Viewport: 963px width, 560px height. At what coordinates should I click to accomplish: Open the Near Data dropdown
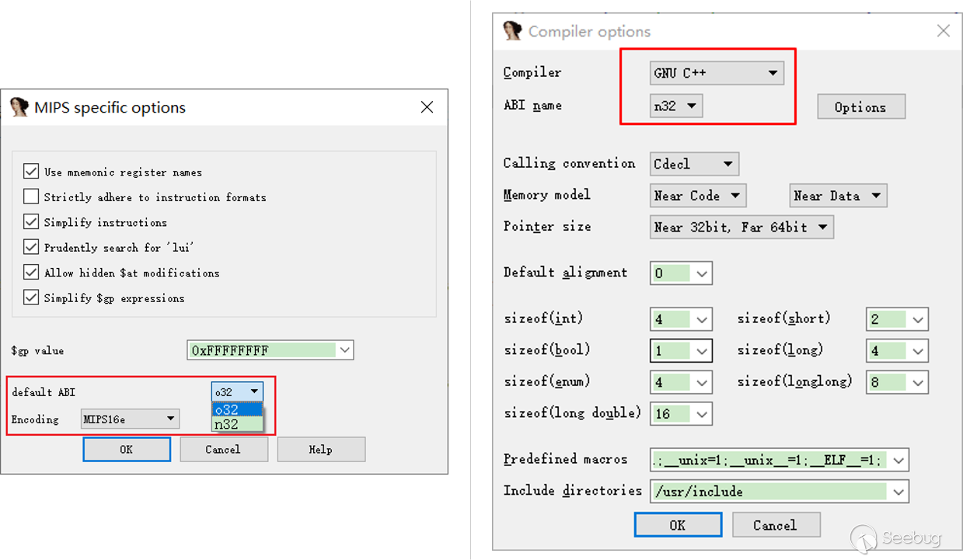(x=838, y=196)
